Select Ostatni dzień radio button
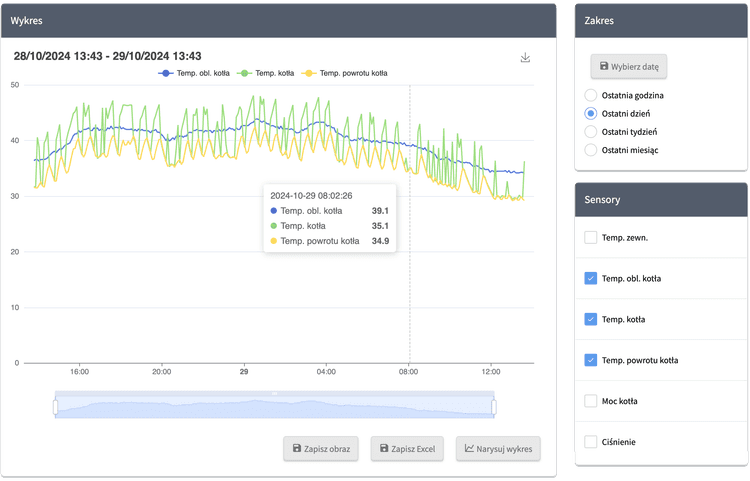The width and height of the screenshot is (750, 481). 591,114
